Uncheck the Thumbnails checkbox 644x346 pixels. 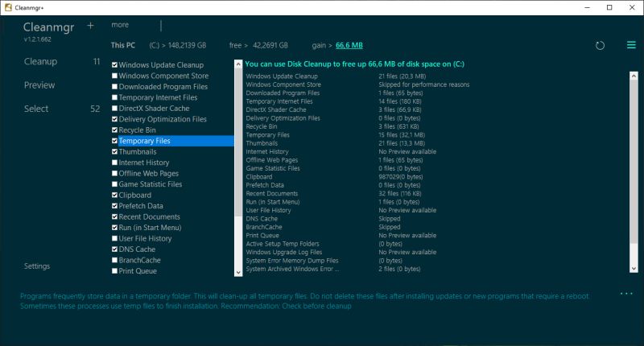tap(114, 151)
